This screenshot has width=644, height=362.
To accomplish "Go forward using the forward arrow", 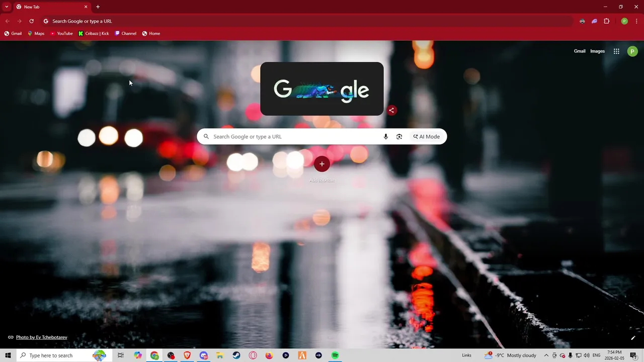I will pyautogui.click(x=20, y=21).
